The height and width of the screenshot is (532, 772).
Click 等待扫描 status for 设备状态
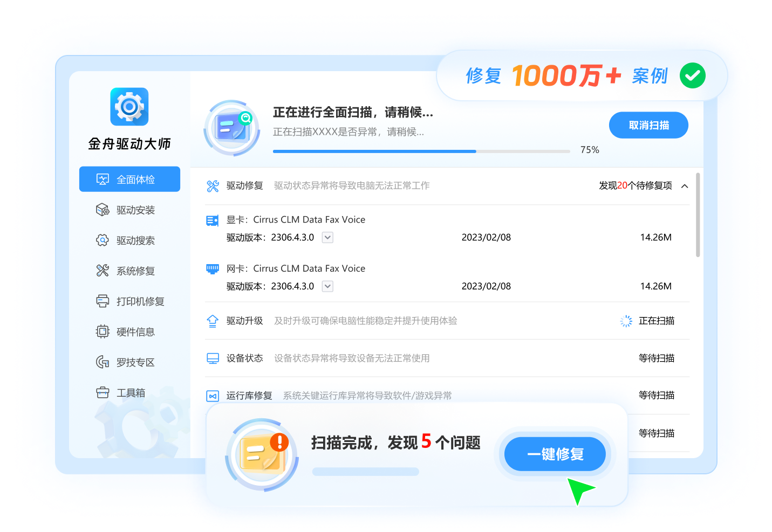[657, 358]
